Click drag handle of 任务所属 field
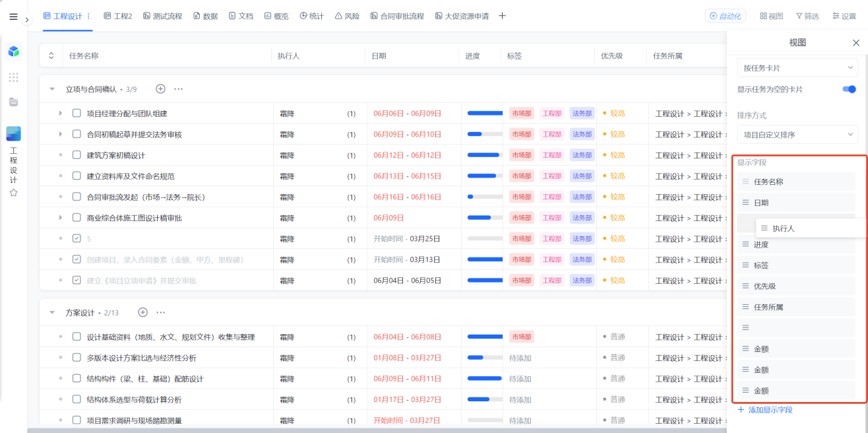Viewport: 868px width, 433px height. tap(745, 307)
